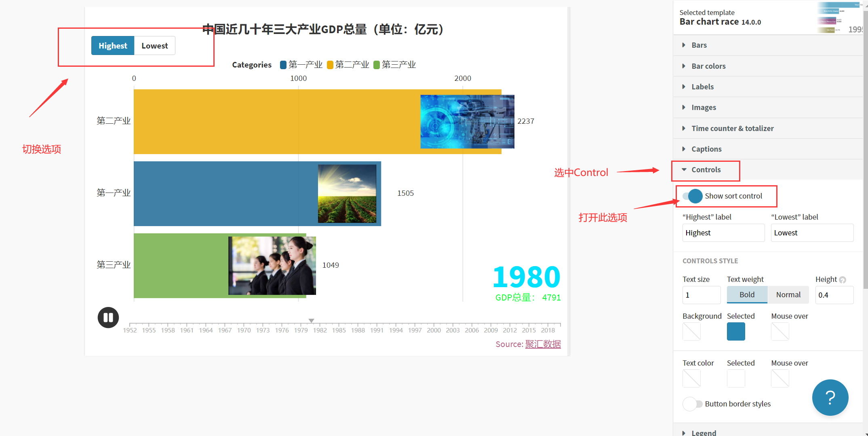This screenshot has width=868, height=436.
Task: Click the GDP总量 totalizer text
Action: [x=528, y=298]
